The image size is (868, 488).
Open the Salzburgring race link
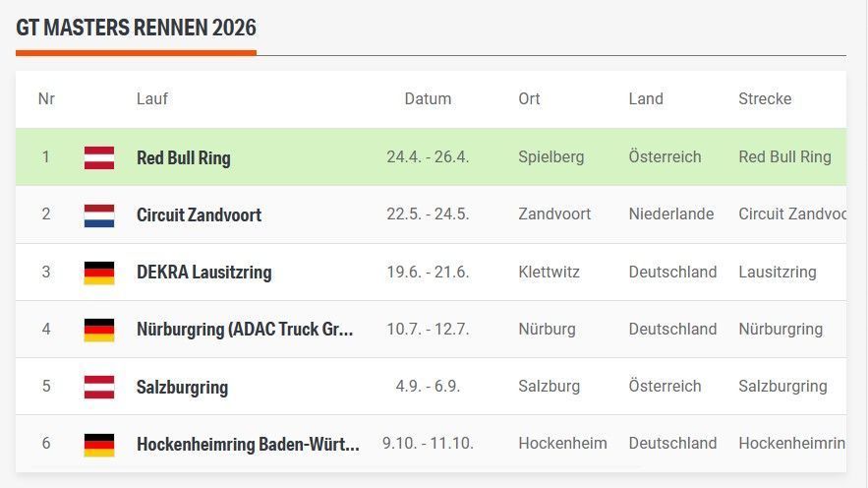tap(182, 386)
